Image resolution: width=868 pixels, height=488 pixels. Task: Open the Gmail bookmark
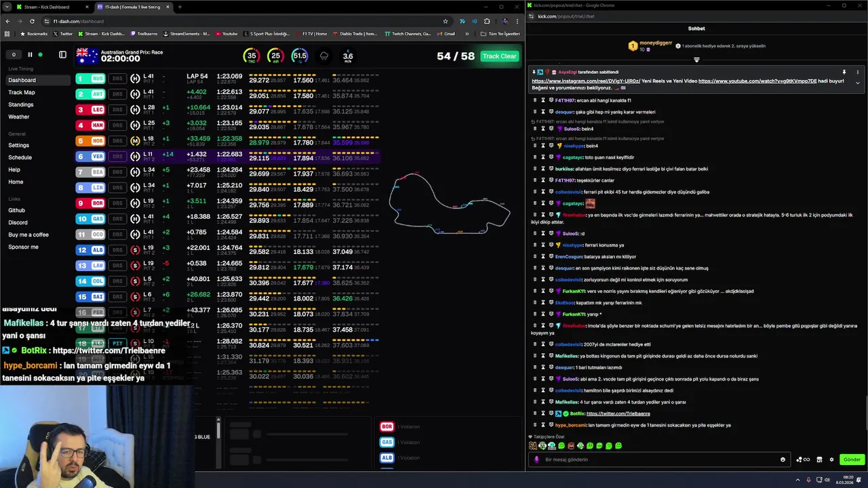(x=446, y=33)
